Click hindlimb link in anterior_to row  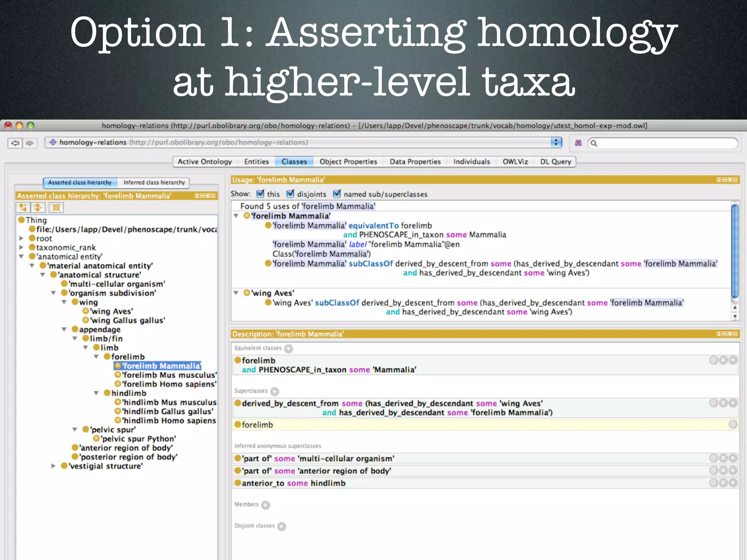point(328,483)
